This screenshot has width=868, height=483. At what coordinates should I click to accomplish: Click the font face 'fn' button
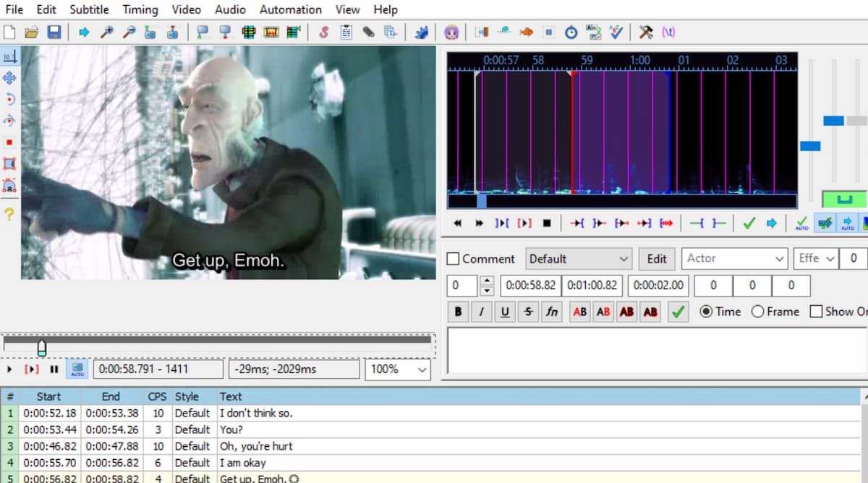pyautogui.click(x=552, y=312)
